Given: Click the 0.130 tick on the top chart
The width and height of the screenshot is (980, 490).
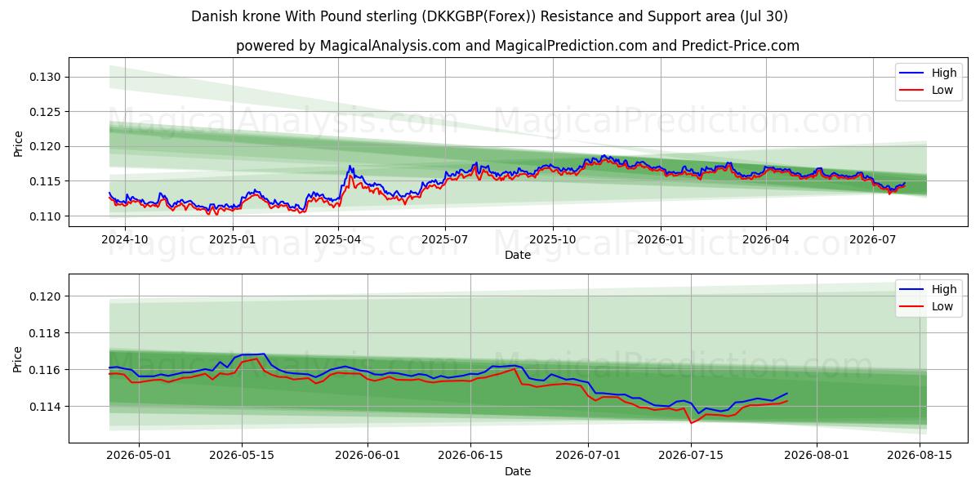Looking at the screenshot, I should tap(45, 77).
